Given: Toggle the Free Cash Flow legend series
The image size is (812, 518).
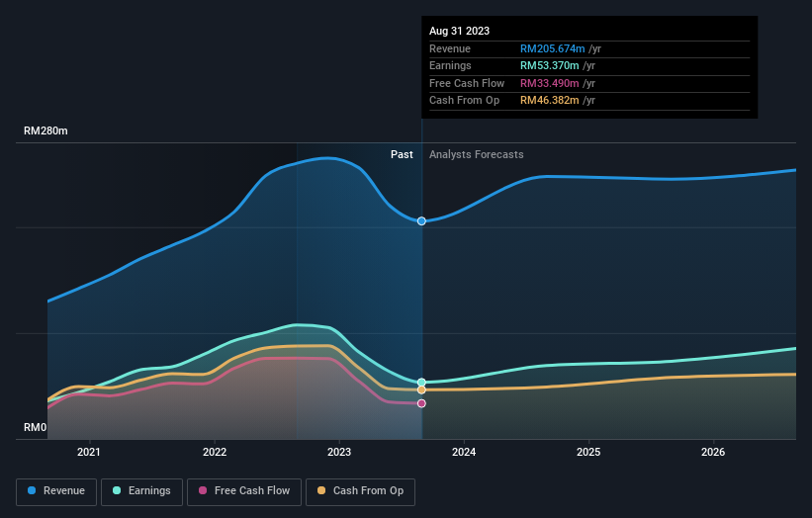Looking at the screenshot, I should coord(244,491).
